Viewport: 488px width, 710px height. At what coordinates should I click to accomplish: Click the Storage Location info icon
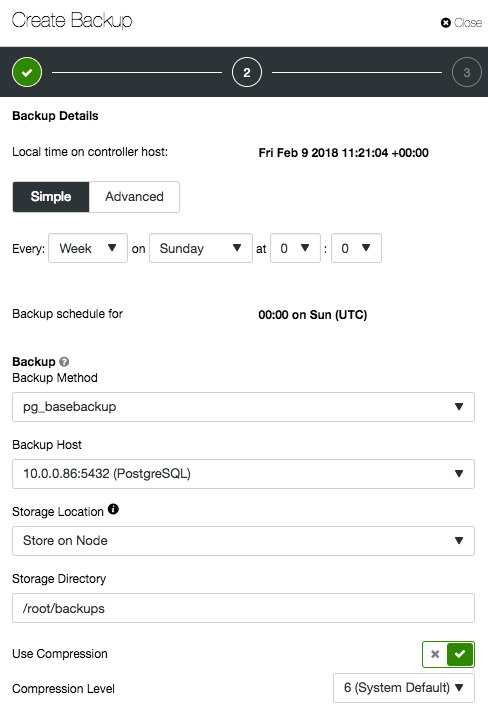point(113,509)
